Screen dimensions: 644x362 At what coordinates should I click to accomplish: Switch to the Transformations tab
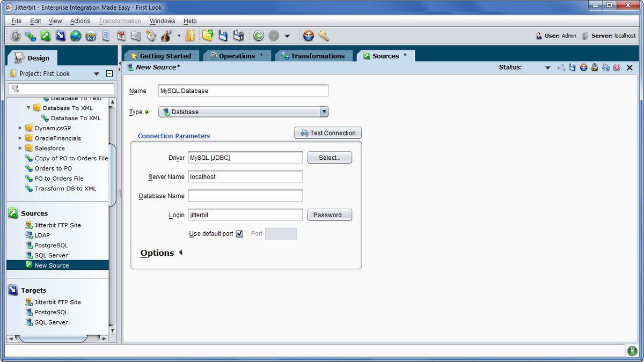[x=313, y=56]
